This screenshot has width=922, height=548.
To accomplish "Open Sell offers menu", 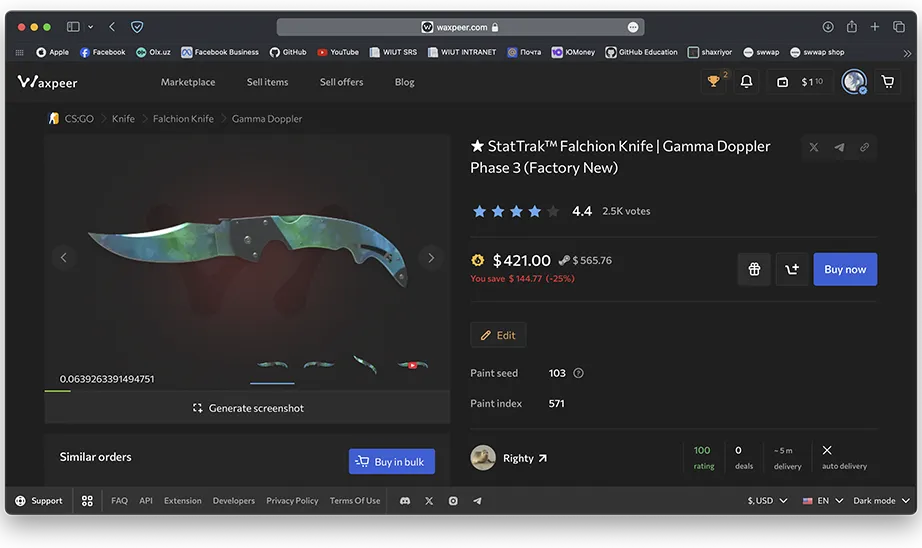I will pyautogui.click(x=342, y=82).
